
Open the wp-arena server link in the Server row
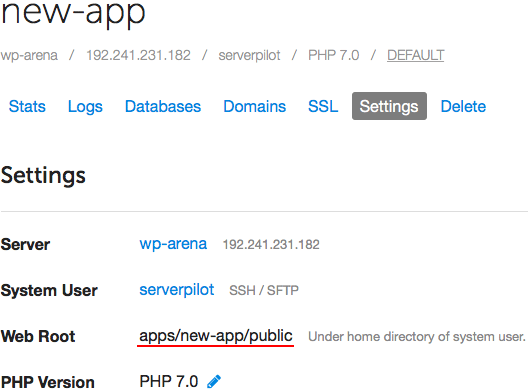tap(173, 244)
